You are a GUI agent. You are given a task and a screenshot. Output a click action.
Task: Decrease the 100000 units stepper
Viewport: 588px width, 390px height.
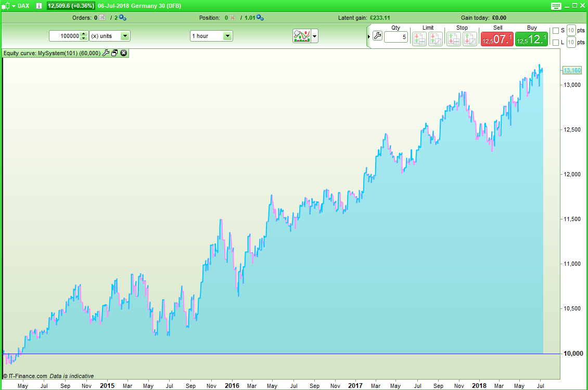point(84,38)
